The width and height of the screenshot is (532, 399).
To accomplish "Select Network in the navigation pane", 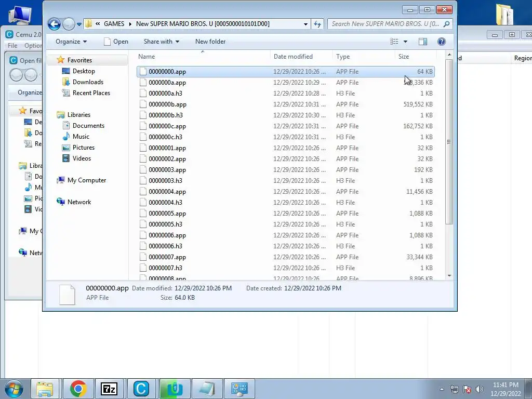I will click(x=79, y=202).
